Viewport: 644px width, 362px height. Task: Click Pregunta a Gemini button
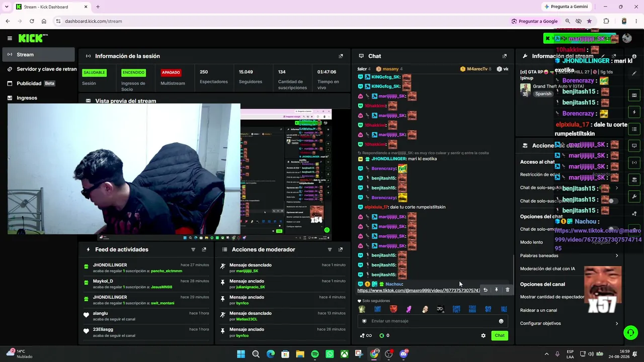pos(566,7)
